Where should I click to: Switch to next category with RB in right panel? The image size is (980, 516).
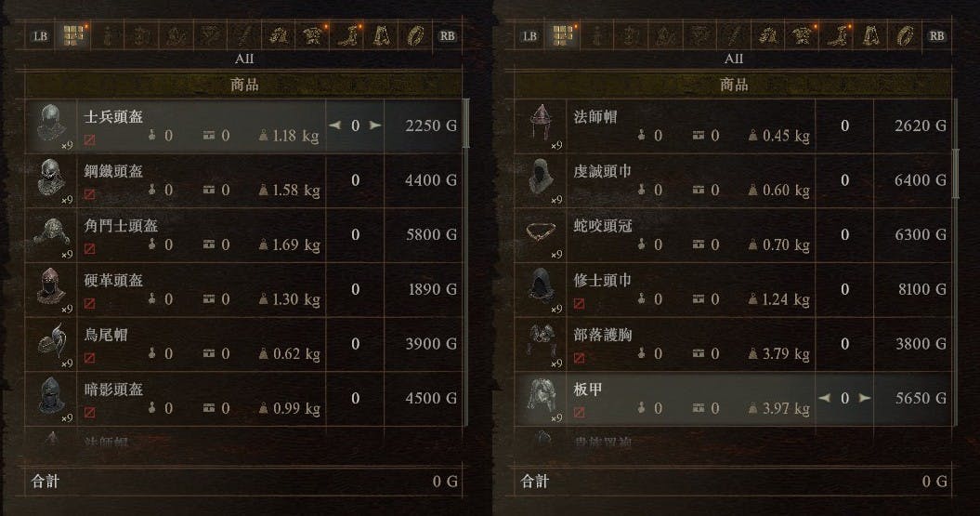(936, 35)
